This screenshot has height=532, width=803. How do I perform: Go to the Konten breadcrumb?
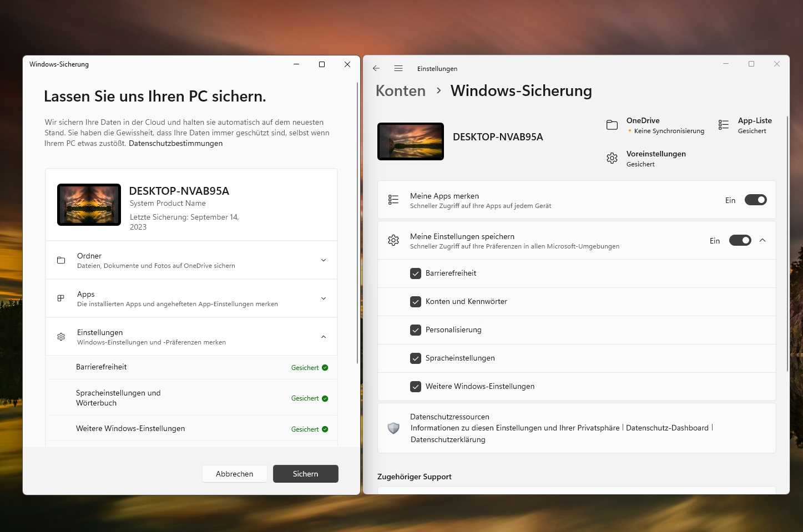(401, 90)
